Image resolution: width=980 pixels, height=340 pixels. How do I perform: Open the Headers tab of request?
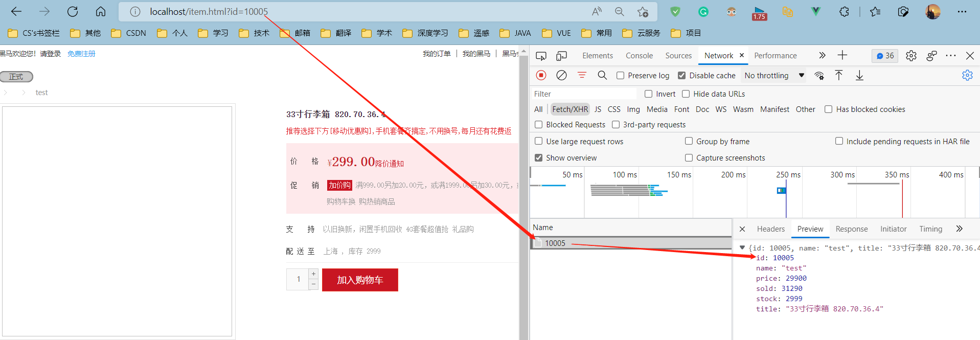coord(770,229)
